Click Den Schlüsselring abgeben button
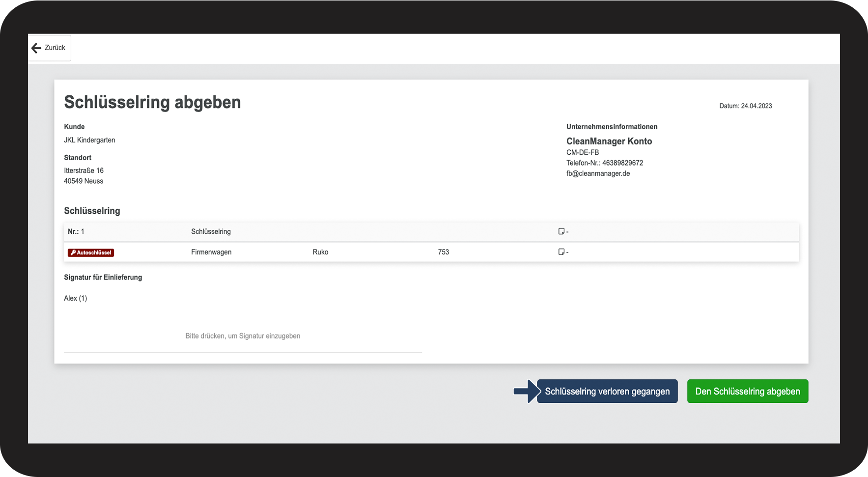868x477 pixels. point(748,392)
